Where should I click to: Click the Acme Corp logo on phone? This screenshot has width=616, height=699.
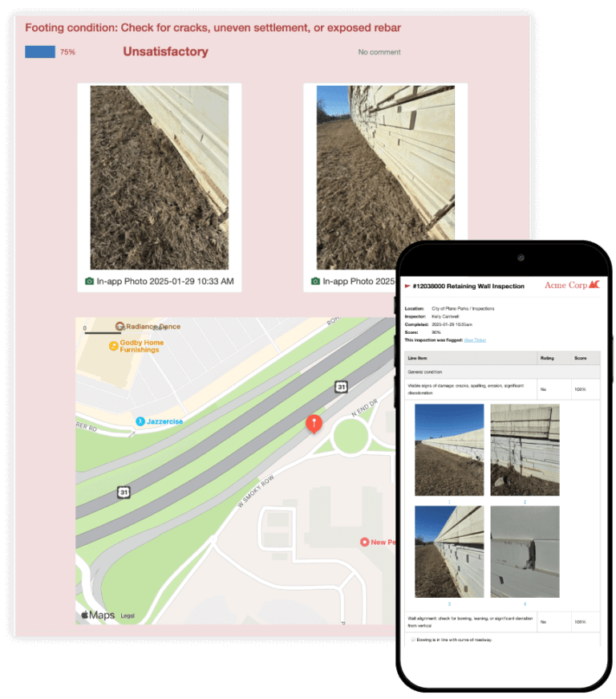point(571,285)
